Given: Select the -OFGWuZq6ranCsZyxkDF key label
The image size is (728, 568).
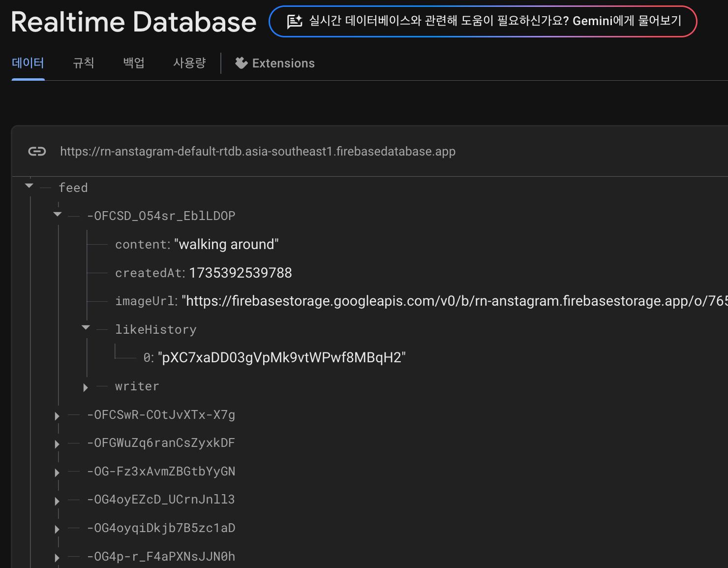Looking at the screenshot, I should pyautogui.click(x=161, y=443).
